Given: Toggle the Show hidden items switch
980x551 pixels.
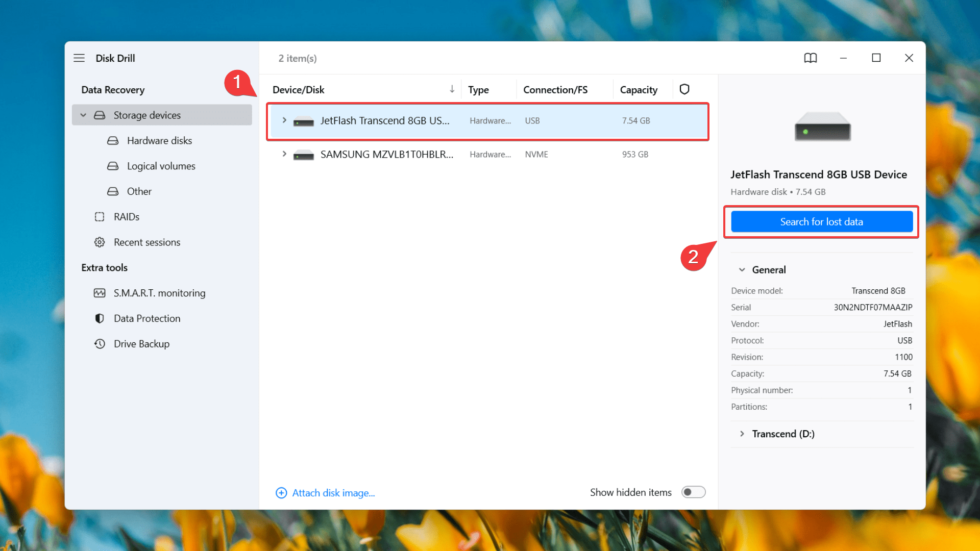Looking at the screenshot, I should (x=692, y=492).
